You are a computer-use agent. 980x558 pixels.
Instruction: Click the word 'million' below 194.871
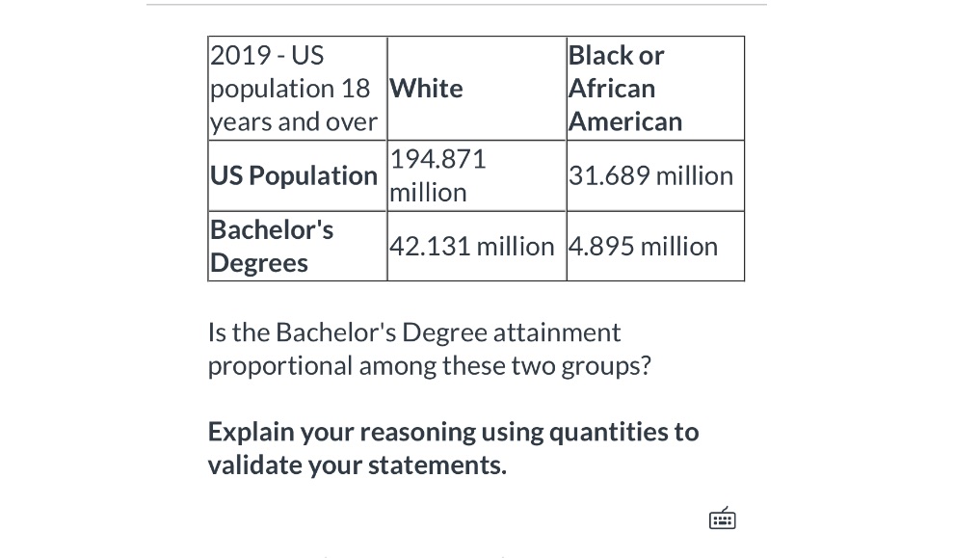[428, 193]
